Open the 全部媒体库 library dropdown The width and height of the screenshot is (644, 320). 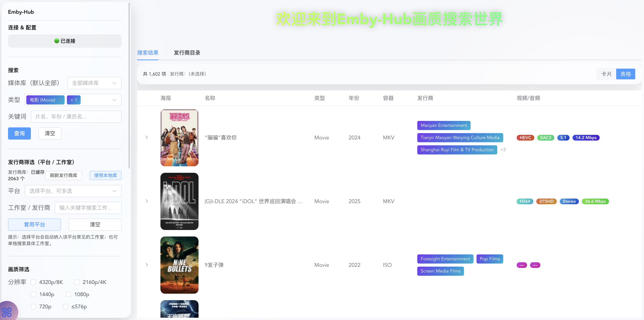click(94, 83)
